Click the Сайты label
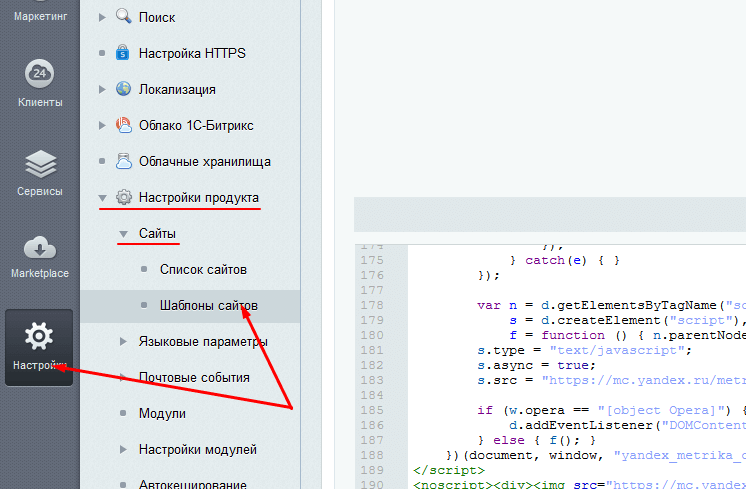The image size is (746, 489). [157, 234]
